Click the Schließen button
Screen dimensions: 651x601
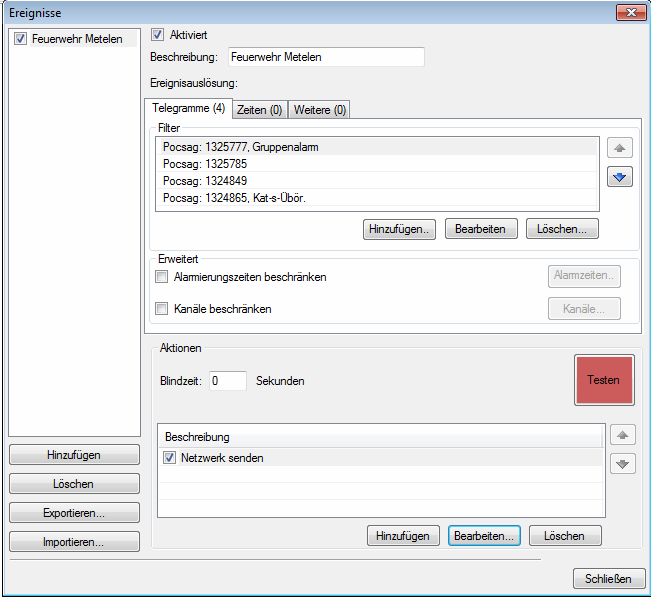point(608,579)
